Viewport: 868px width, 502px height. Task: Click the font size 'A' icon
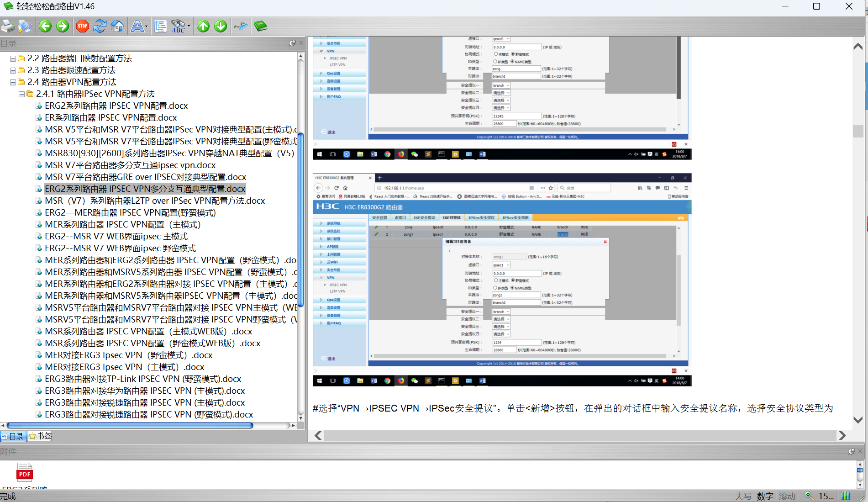[x=137, y=26]
